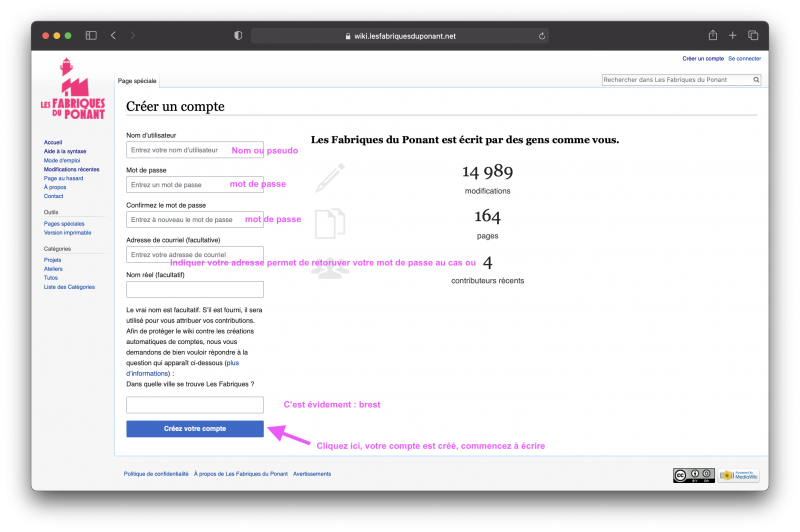800x532 pixels.
Task: Click Les Fabriques du Ponant logo
Action: pyautogui.click(x=73, y=89)
